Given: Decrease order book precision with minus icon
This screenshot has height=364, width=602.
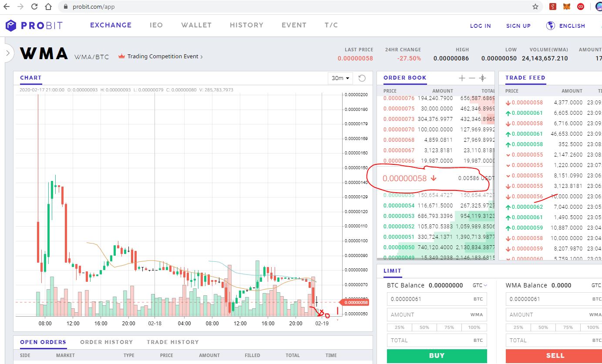Looking at the screenshot, I should point(472,78).
